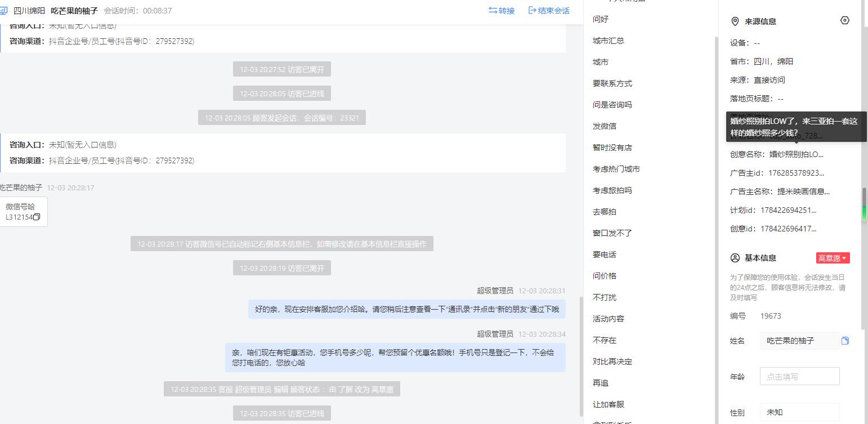Click the status change notice 了解 改为 高意愿
The image size is (868, 424).
pyautogui.click(x=282, y=389)
